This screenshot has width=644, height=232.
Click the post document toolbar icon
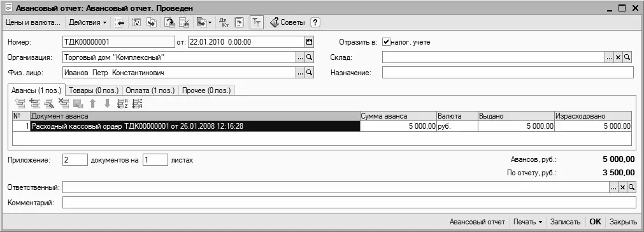pyautogui.click(x=169, y=22)
